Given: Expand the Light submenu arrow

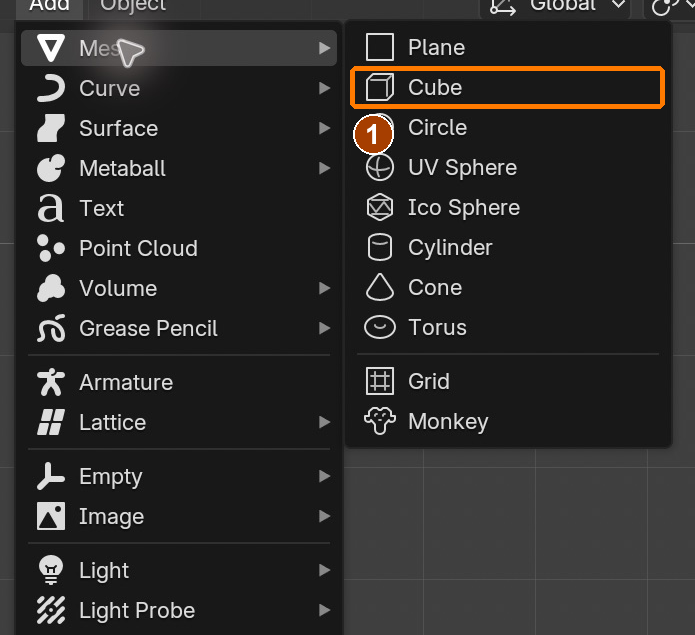Looking at the screenshot, I should (x=324, y=570).
